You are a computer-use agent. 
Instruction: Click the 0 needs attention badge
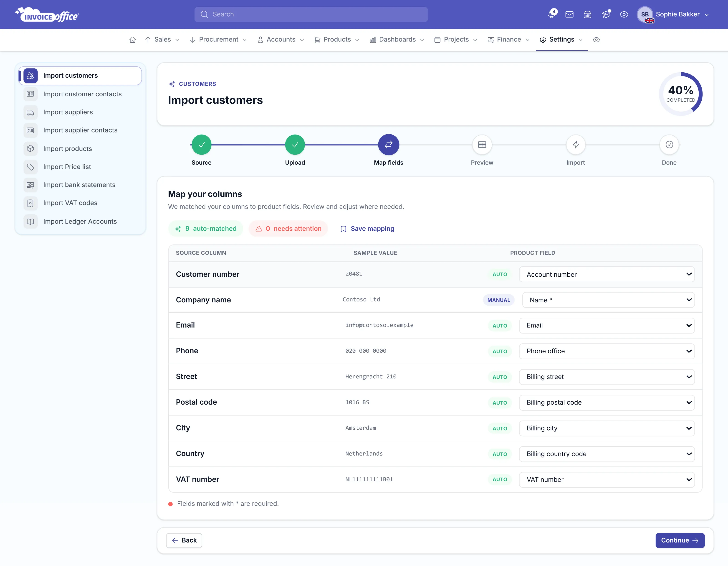[288, 229]
